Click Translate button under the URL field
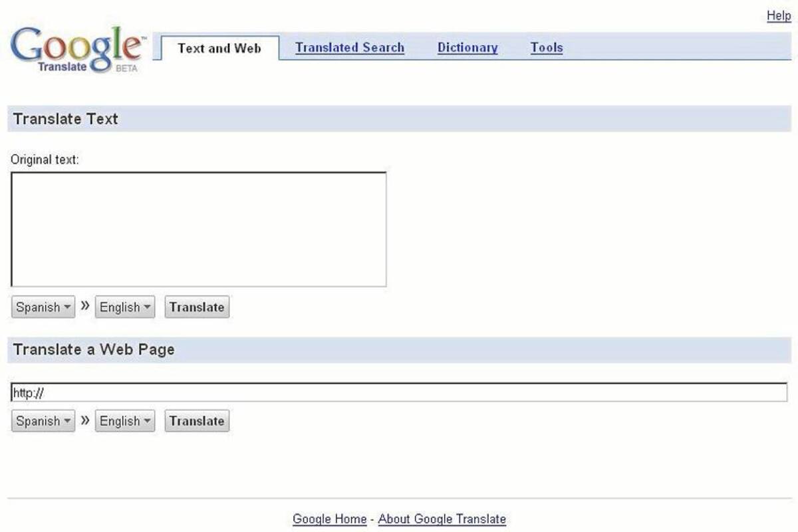 click(x=197, y=421)
